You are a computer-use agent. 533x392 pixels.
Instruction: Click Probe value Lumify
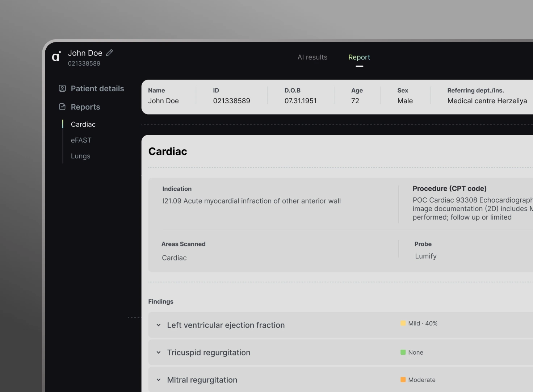click(426, 256)
